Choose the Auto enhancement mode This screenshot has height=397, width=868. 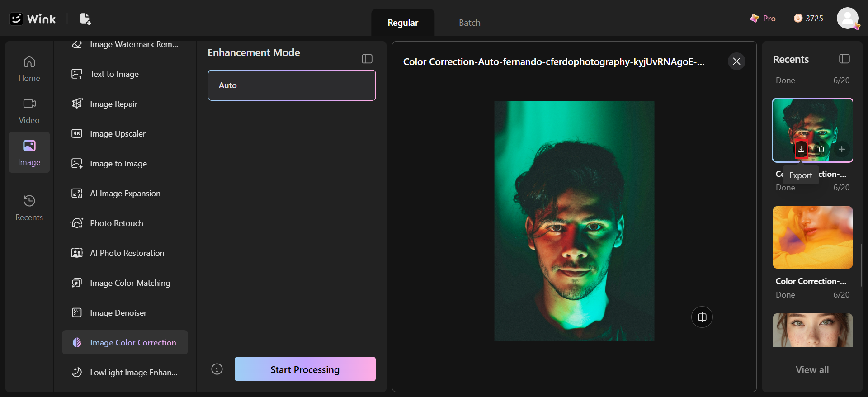(292, 85)
